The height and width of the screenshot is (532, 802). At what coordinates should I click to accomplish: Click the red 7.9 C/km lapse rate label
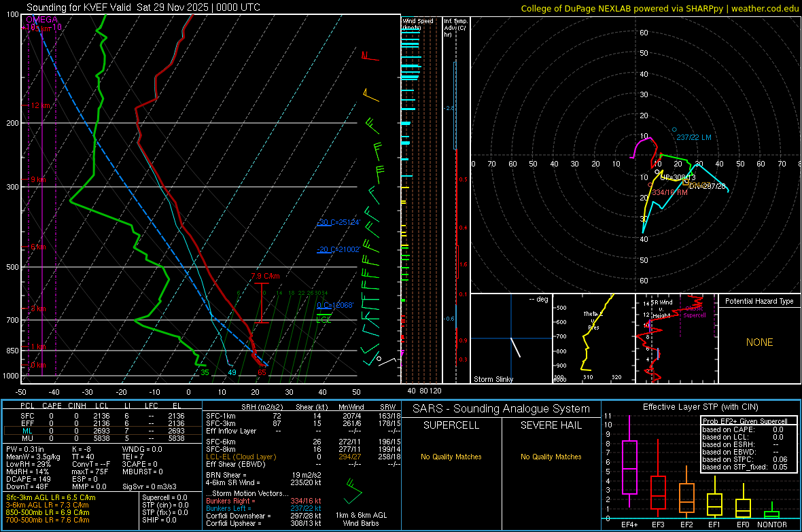(266, 277)
